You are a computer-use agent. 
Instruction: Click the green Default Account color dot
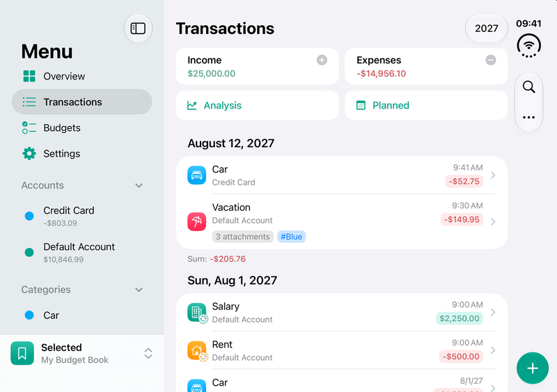click(29, 252)
